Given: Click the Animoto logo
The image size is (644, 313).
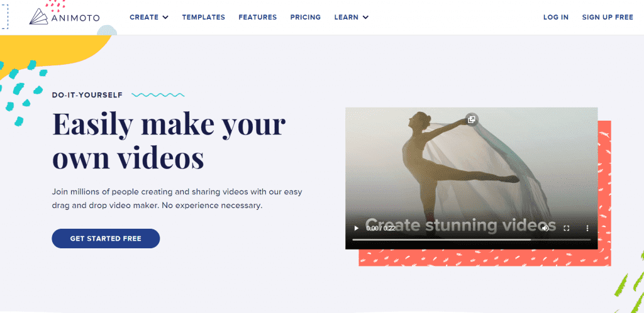Looking at the screenshot, I should 65,17.
